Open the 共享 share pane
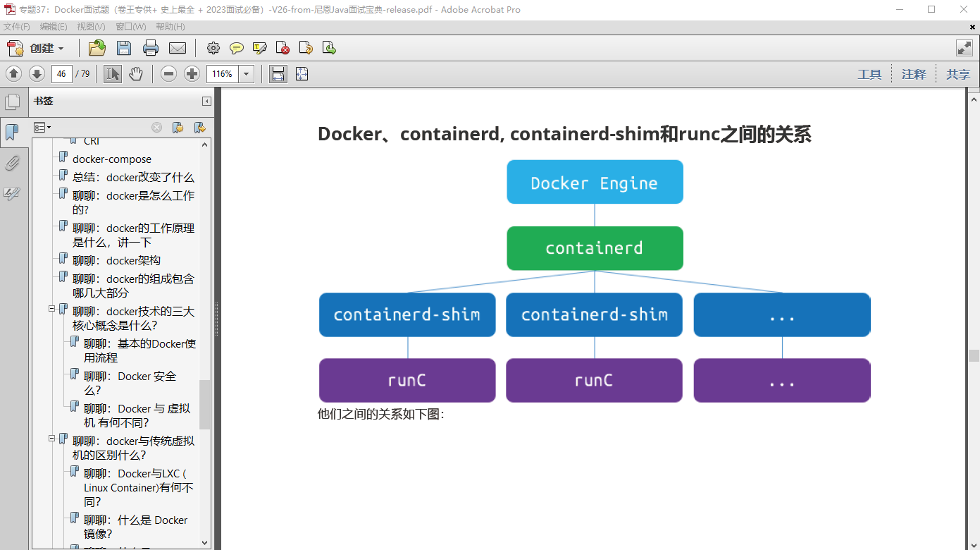 [958, 74]
